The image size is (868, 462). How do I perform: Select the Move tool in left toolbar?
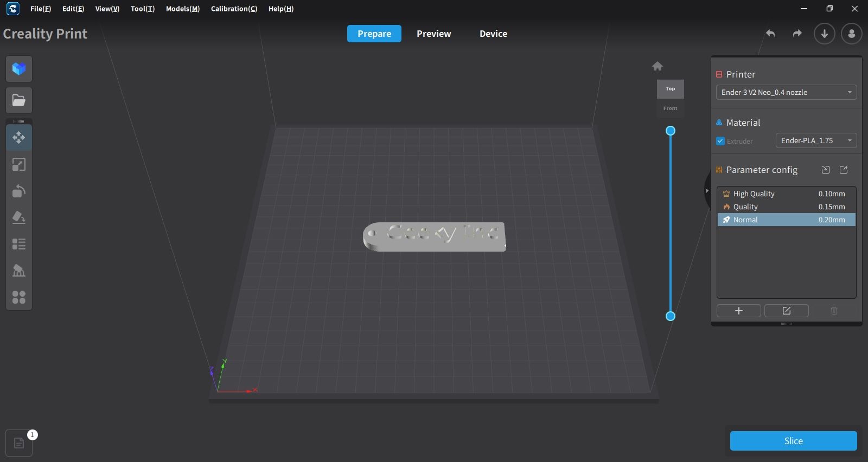[19, 138]
